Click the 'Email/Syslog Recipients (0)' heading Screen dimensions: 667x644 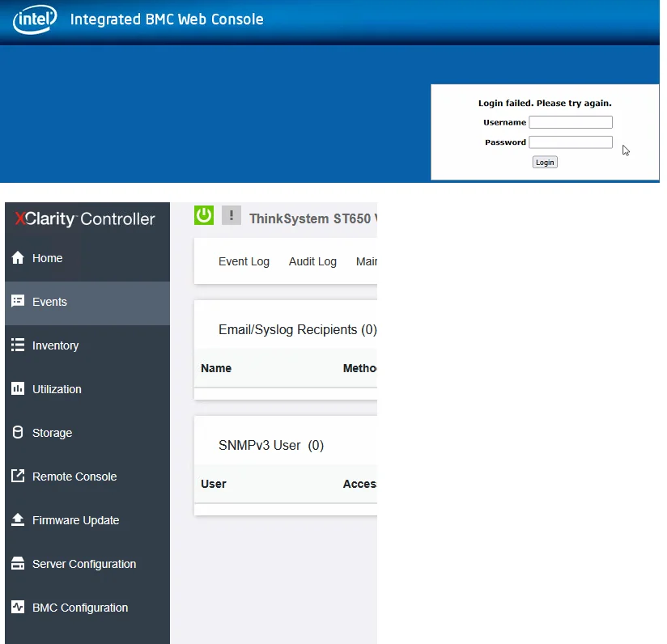(x=297, y=330)
